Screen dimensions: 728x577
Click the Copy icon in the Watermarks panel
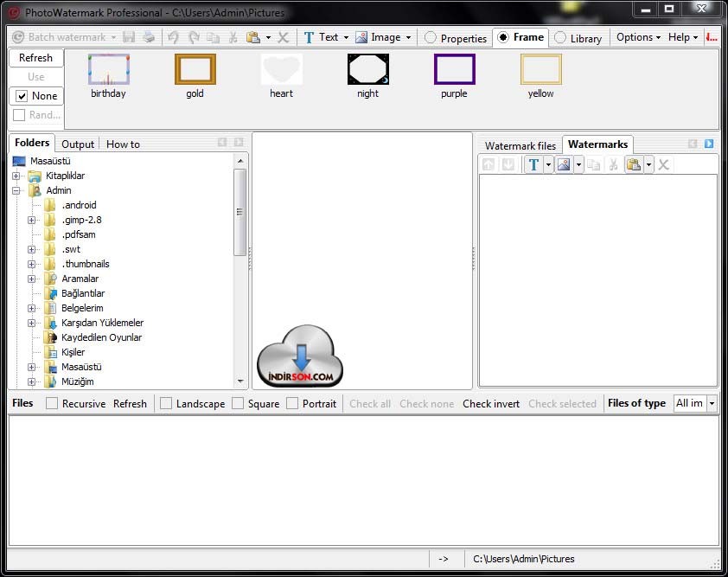(x=593, y=164)
